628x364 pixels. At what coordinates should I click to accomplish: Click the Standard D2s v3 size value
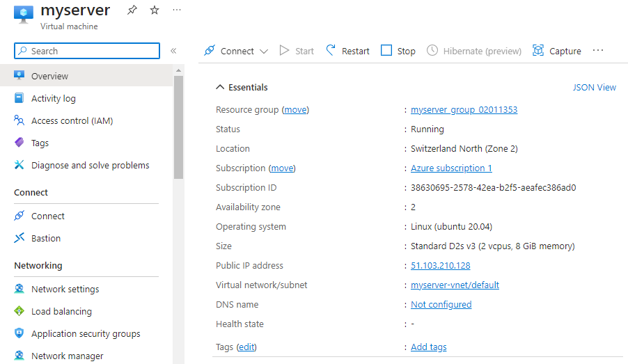click(493, 246)
